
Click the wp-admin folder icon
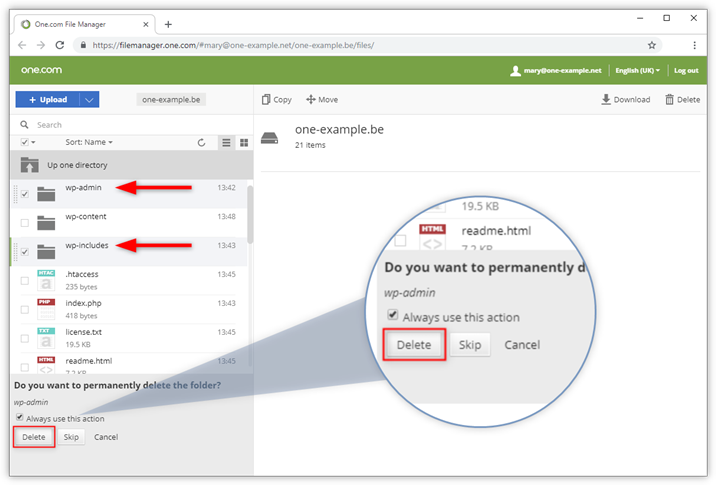pyautogui.click(x=46, y=194)
